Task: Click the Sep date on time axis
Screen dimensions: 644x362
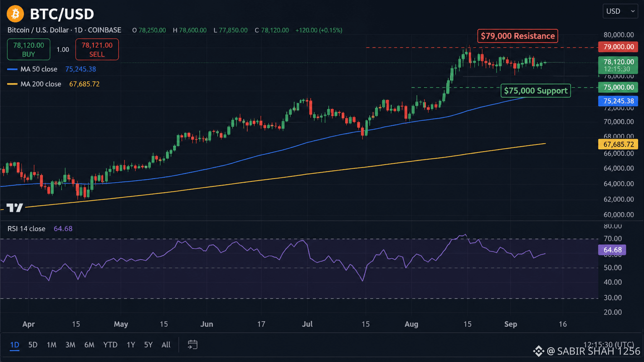Action: (x=511, y=324)
